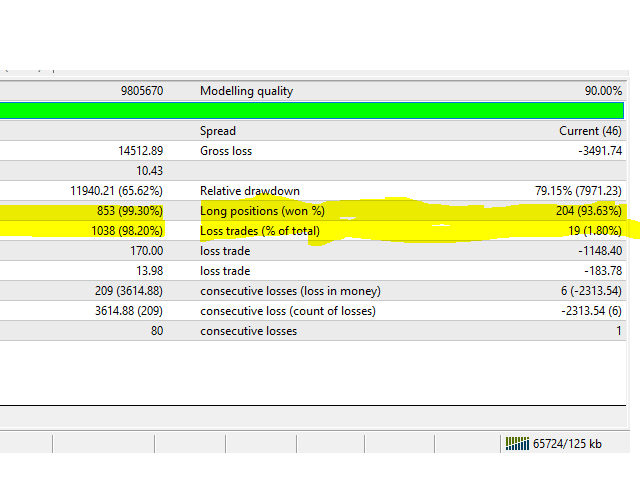Select 'consecutive loss (count of losses)' label
This screenshot has width=640, height=480.
coord(288,311)
